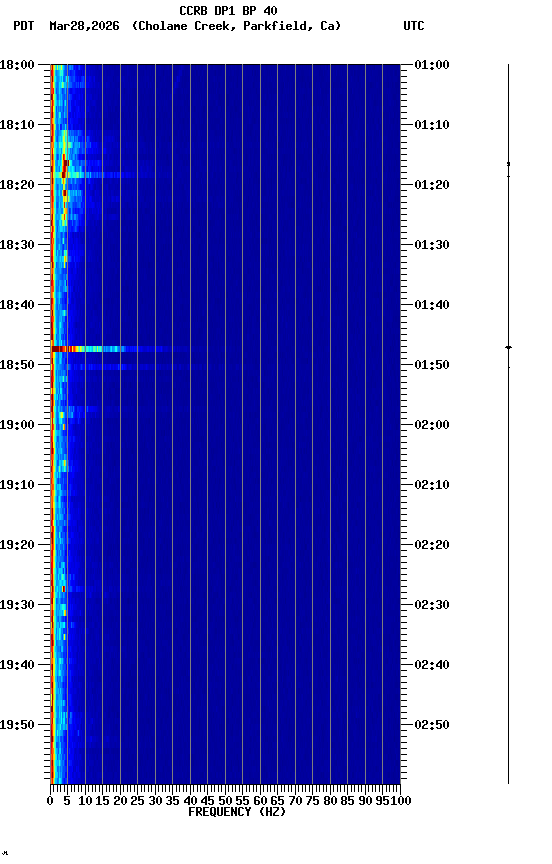
Task: Click the "01:30" UTC time label
Action: click(x=432, y=245)
